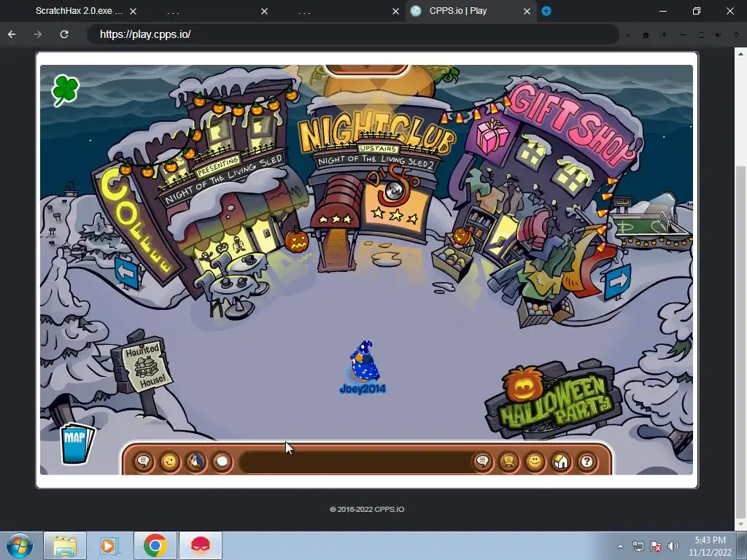The height and width of the screenshot is (560, 747).
Task: Send message with right chat bubble button
Action: pyautogui.click(x=483, y=462)
